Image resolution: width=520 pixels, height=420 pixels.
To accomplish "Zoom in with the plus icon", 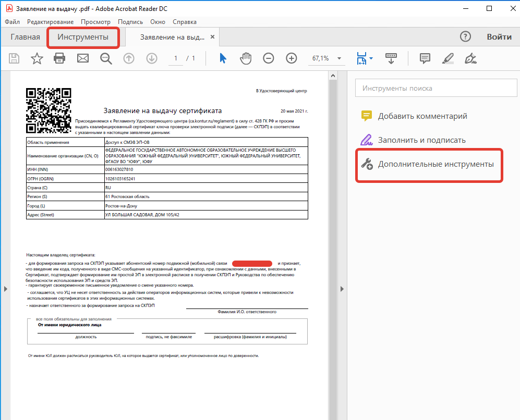I will (292, 59).
